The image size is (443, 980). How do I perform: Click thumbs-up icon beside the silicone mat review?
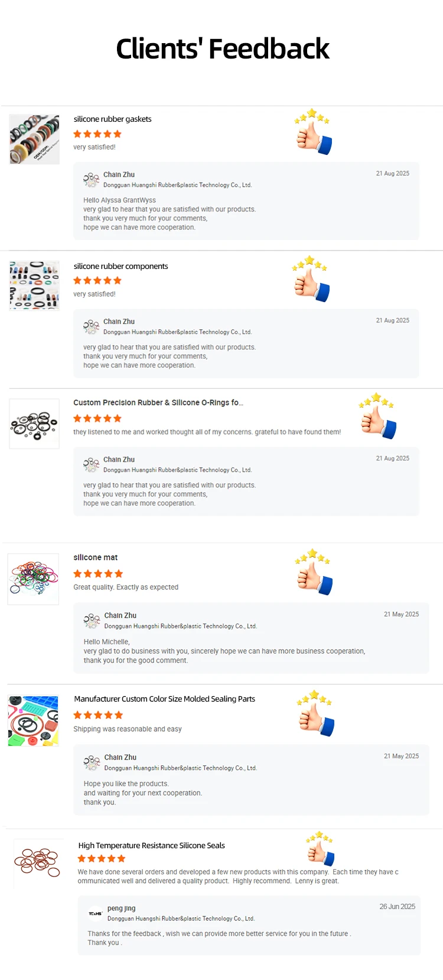pyautogui.click(x=313, y=573)
